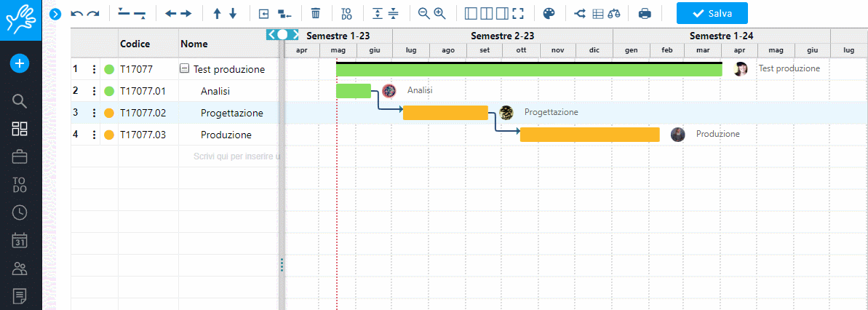Toggle the splitter position switch above grid
868x310 pixels.
(282, 34)
